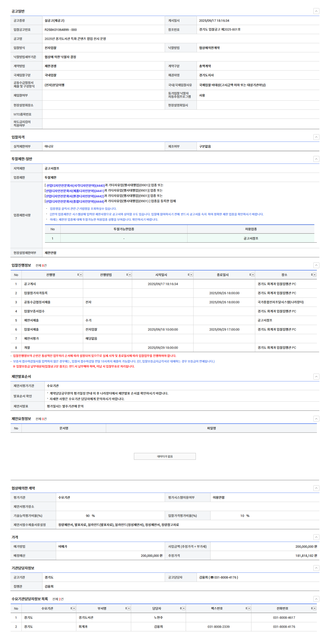The width and height of the screenshot is (329, 644).
Task: Click the sort icon in the 장소 column header
Action: tap(312, 275)
